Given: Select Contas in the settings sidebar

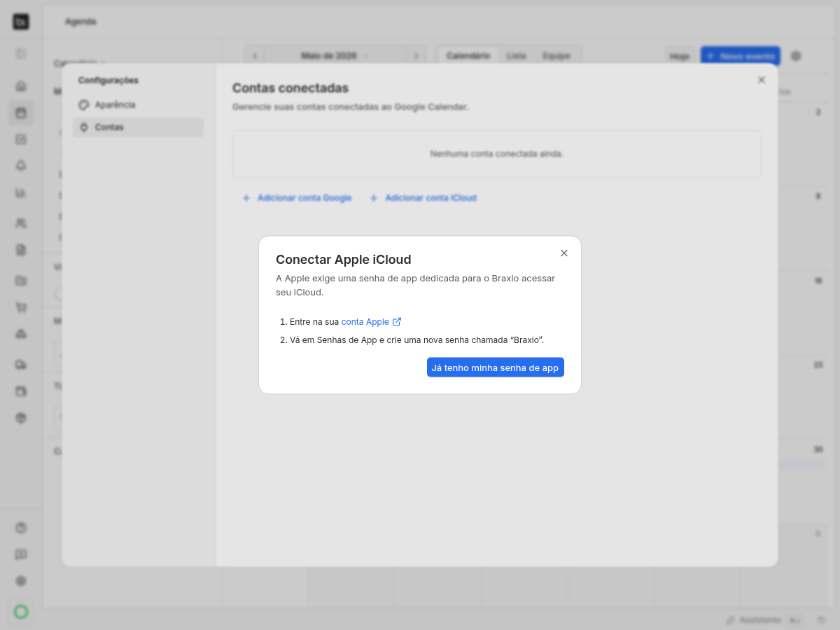Looking at the screenshot, I should (138, 127).
